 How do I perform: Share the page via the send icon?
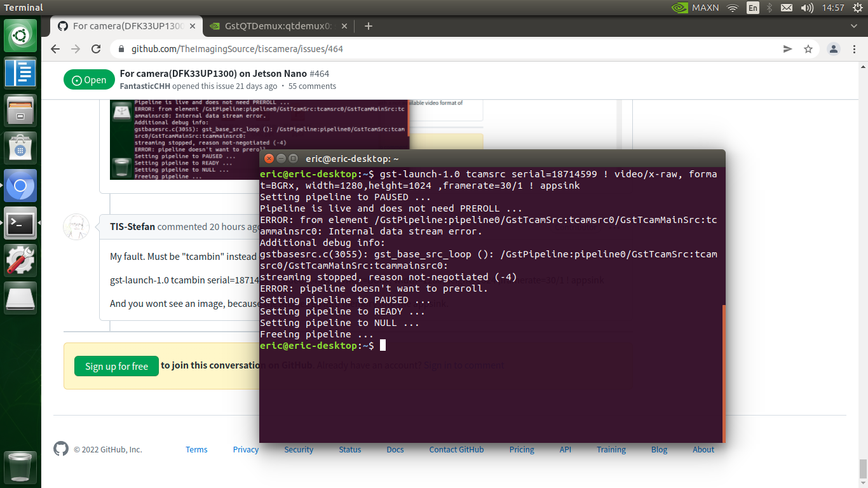[x=788, y=48]
